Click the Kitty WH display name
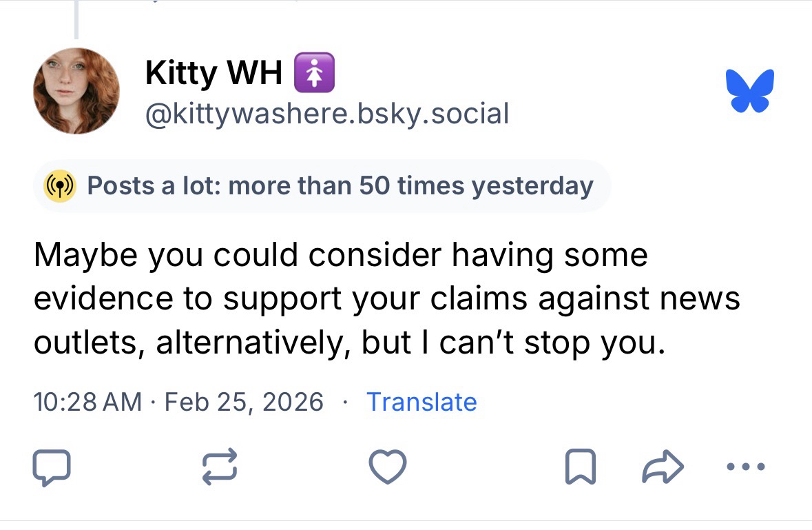This screenshot has width=812, height=530. click(214, 74)
